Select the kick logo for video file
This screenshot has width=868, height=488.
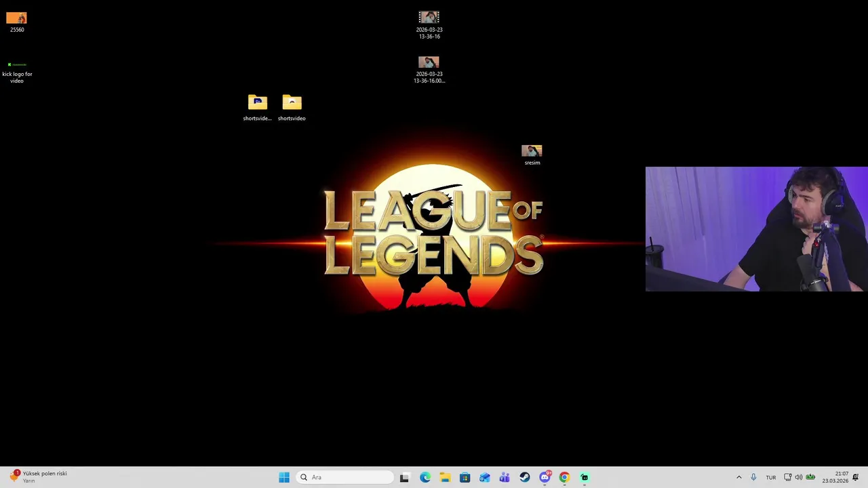pos(17,70)
